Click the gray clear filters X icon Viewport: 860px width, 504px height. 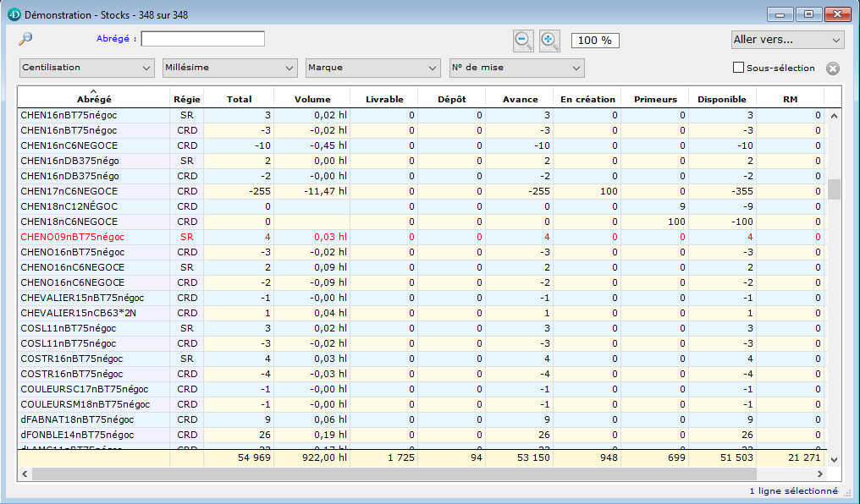pos(833,68)
